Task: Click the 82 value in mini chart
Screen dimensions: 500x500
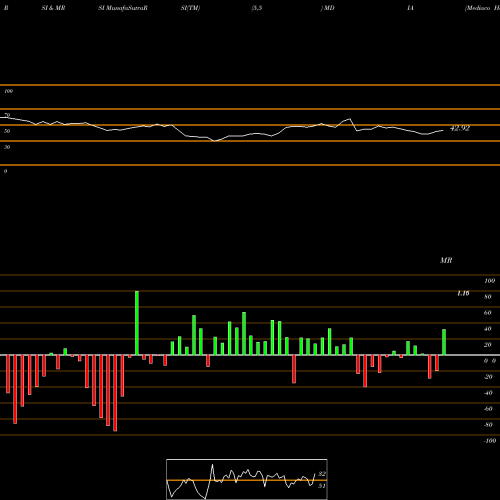Action: pyautogui.click(x=322, y=474)
